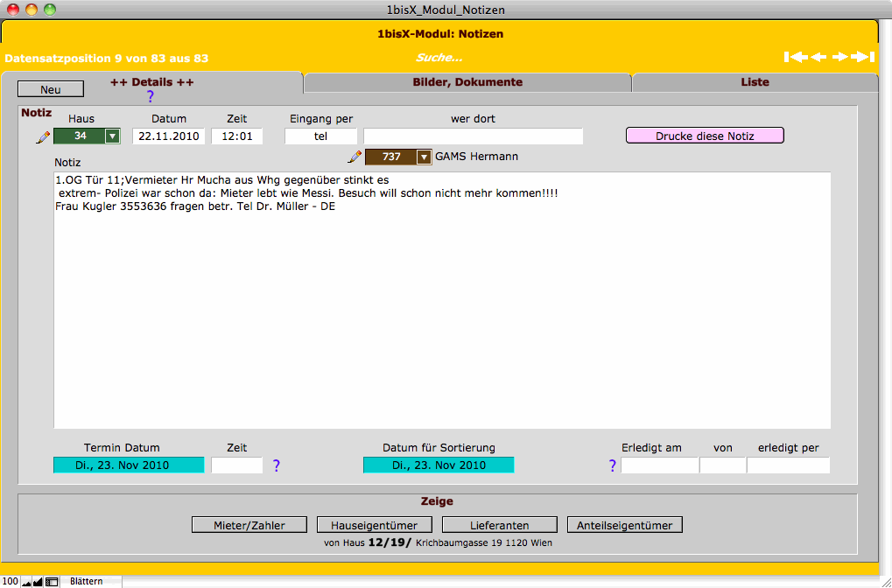The width and height of the screenshot is (892, 588).
Task: Click the Erledigt am input field
Action: tap(659, 465)
